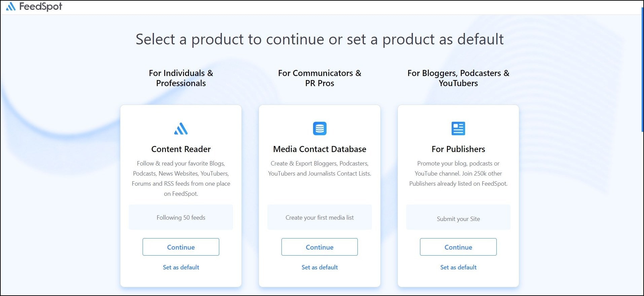This screenshot has width=644, height=296.
Task: Set Content Reader as default product
Action: (x=181, y=267)
